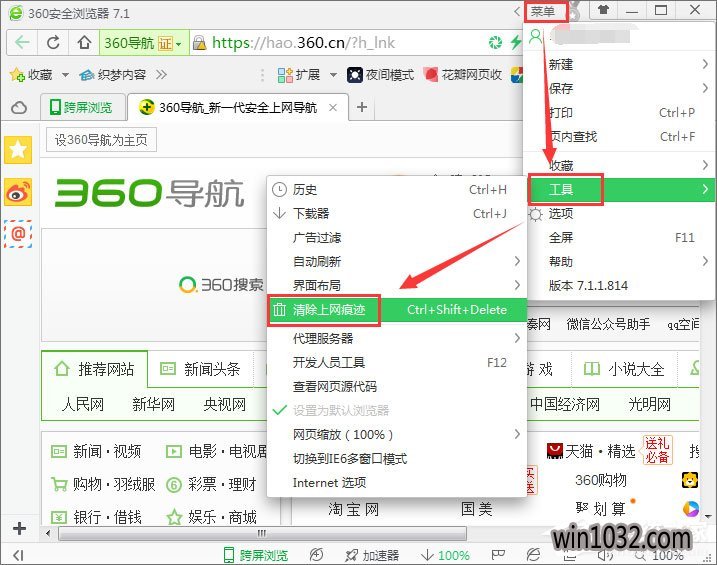Open the Weibo sidebar icon
717x565 pixels.
pyautogui.click(x=19, y=192)
